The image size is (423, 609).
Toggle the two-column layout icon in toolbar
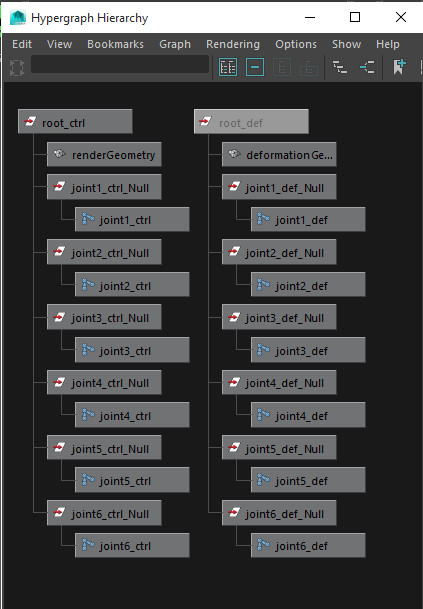coord(228,68)
